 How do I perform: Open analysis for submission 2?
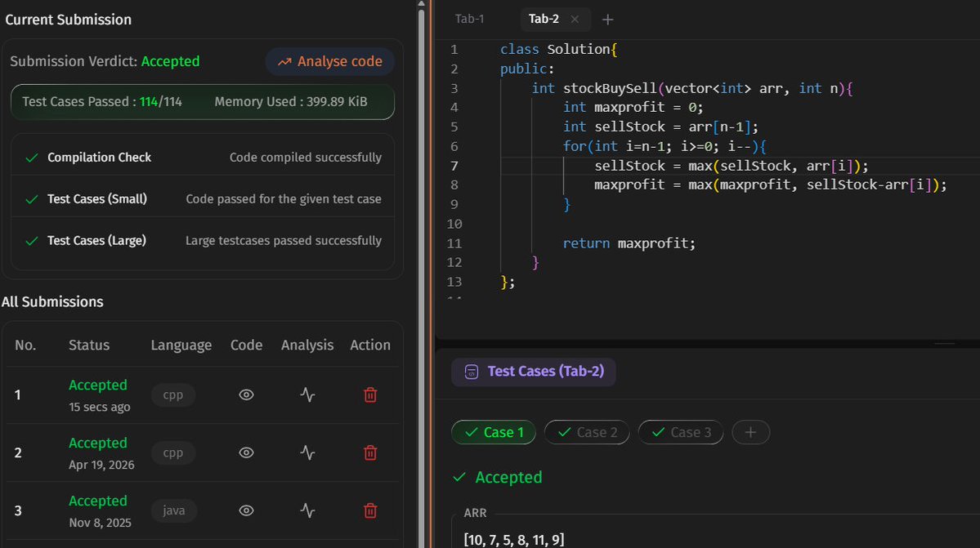point(307,452)
